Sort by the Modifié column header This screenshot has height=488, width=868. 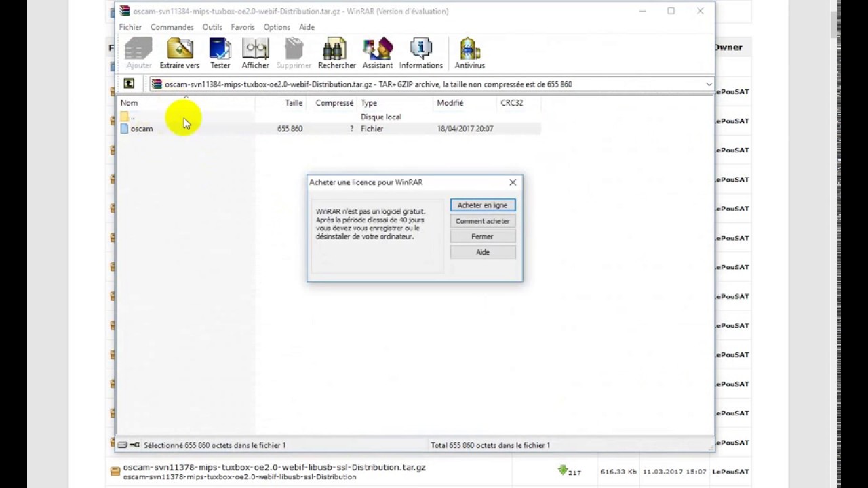[x=465, y=103]
